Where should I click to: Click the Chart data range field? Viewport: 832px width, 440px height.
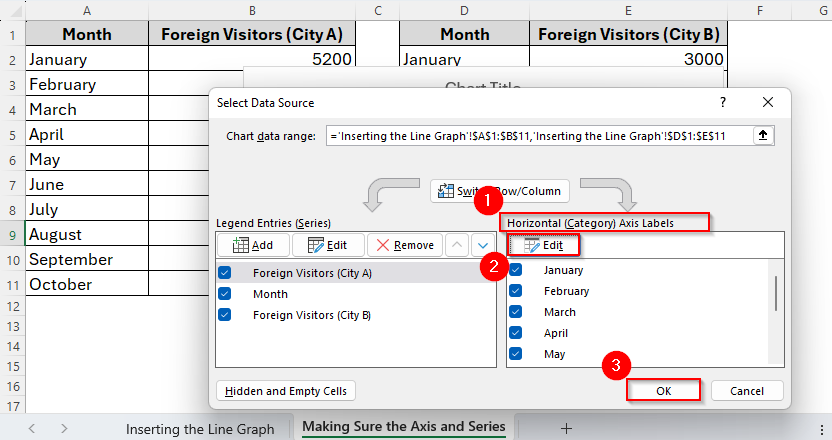click(539, 136)
